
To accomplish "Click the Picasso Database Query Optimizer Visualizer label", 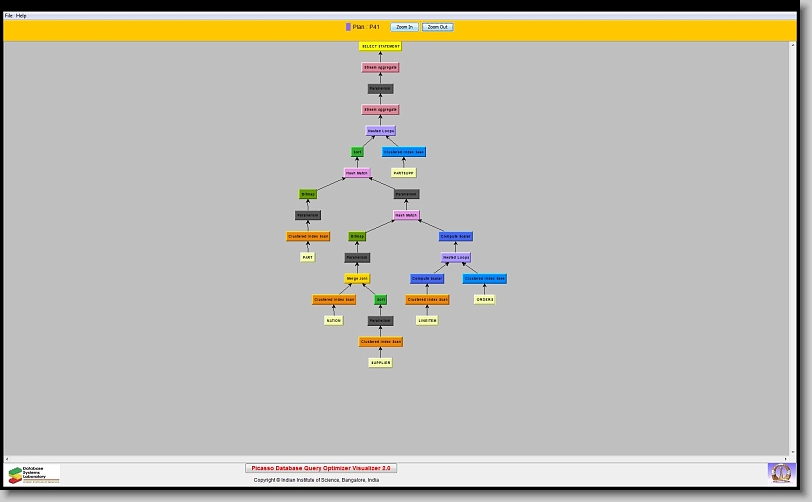I will coord(321,468).
